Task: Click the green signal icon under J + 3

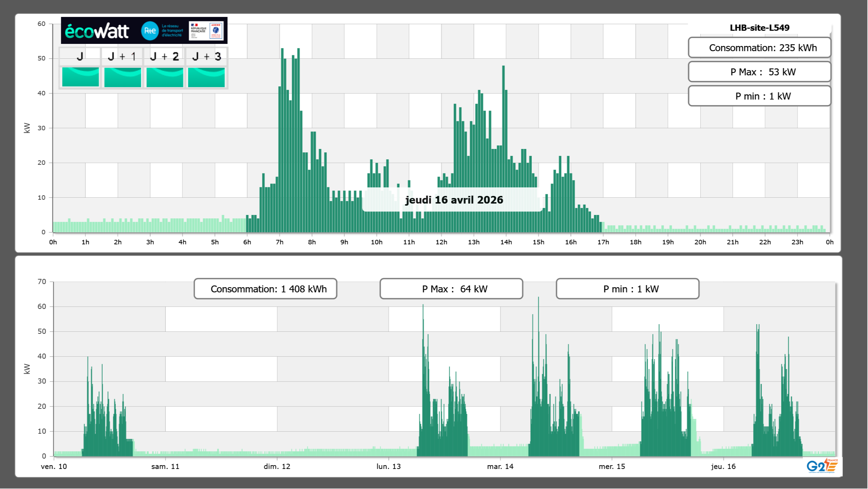Action: tap(206, 77)
